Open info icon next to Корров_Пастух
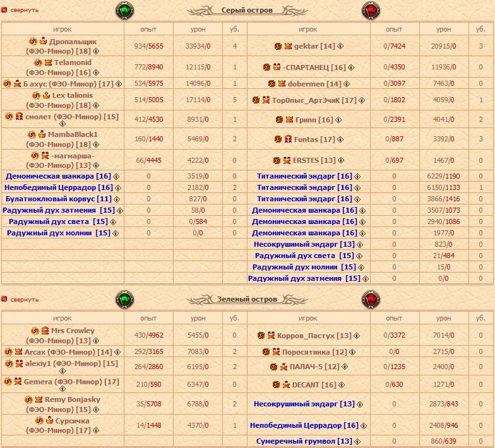 tap(356, 336)
